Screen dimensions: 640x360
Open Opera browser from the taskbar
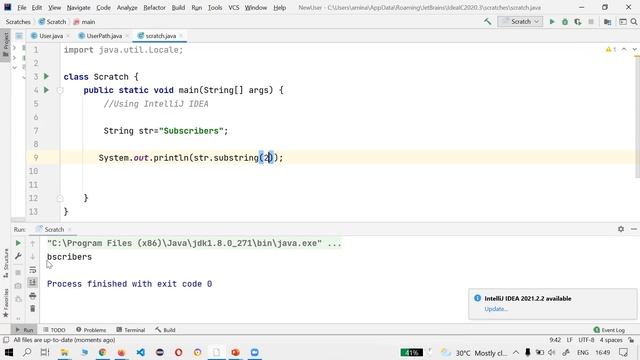[178, 352]
